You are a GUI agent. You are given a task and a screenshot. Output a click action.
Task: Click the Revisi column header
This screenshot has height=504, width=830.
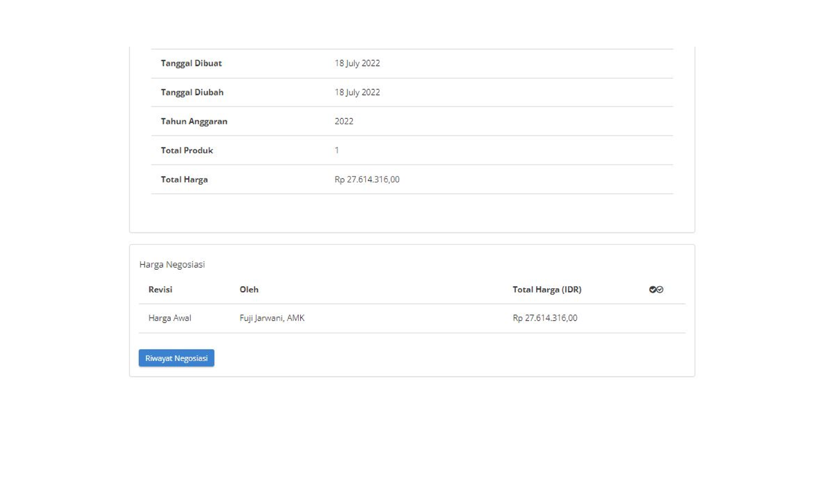160,290
